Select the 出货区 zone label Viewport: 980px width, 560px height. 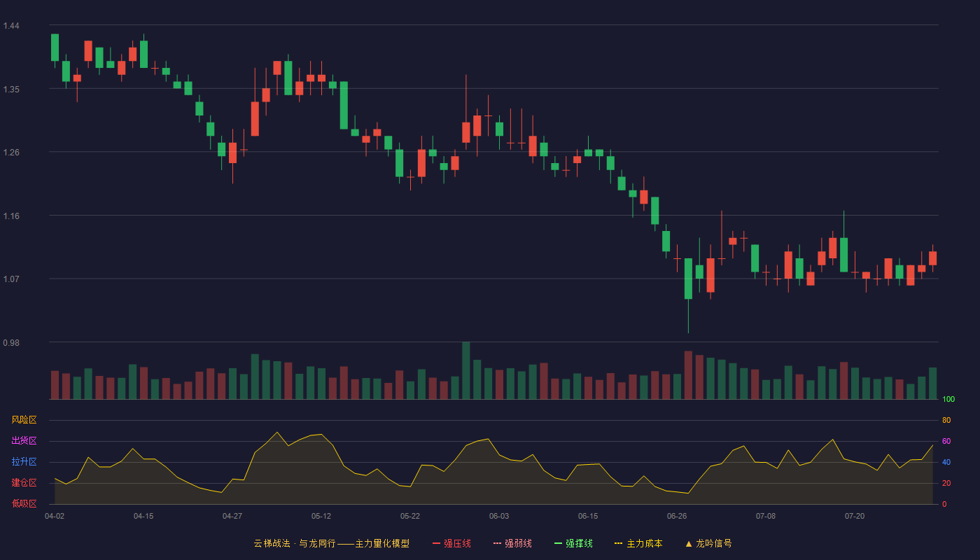[24, 441]
